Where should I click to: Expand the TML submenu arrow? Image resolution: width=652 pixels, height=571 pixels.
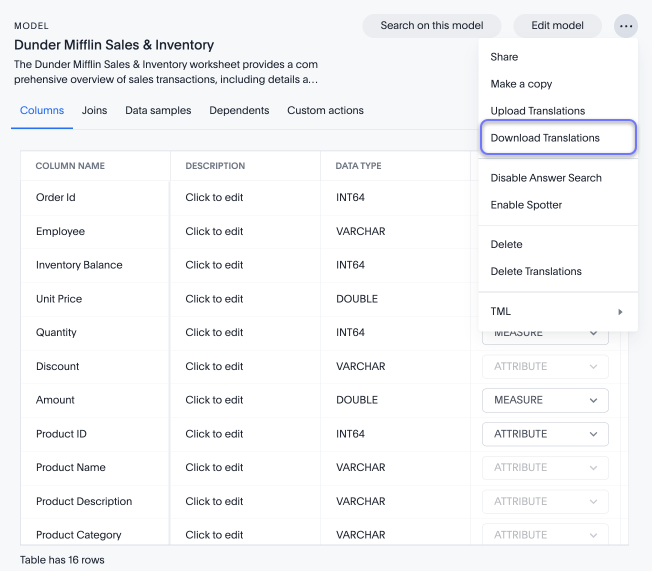coord(620,312)
